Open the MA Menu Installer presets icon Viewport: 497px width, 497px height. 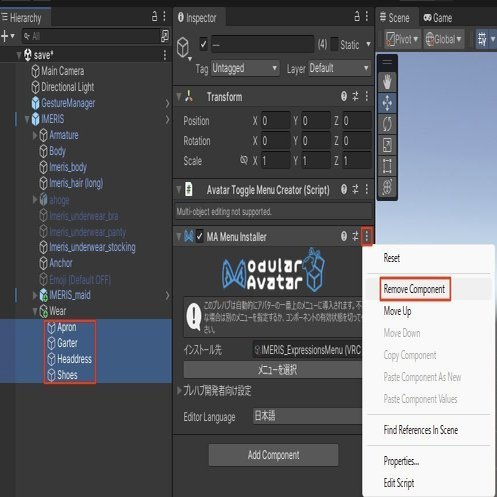(x=356, y=236)
